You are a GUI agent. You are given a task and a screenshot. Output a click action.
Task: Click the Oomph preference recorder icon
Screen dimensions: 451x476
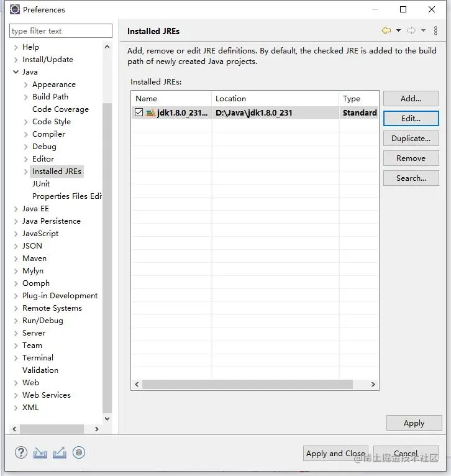point(79,452)
